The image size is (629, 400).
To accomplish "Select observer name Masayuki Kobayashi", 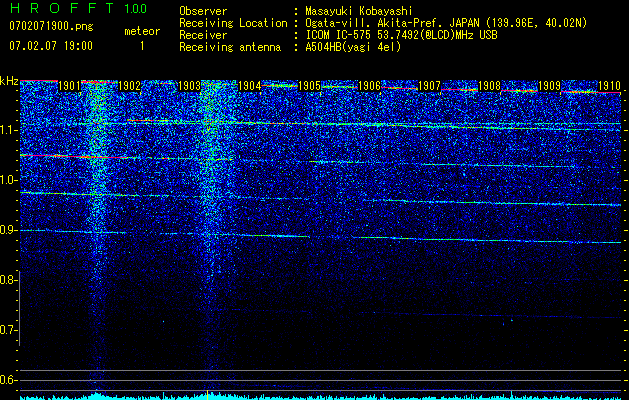I will (x=359, y=11).
